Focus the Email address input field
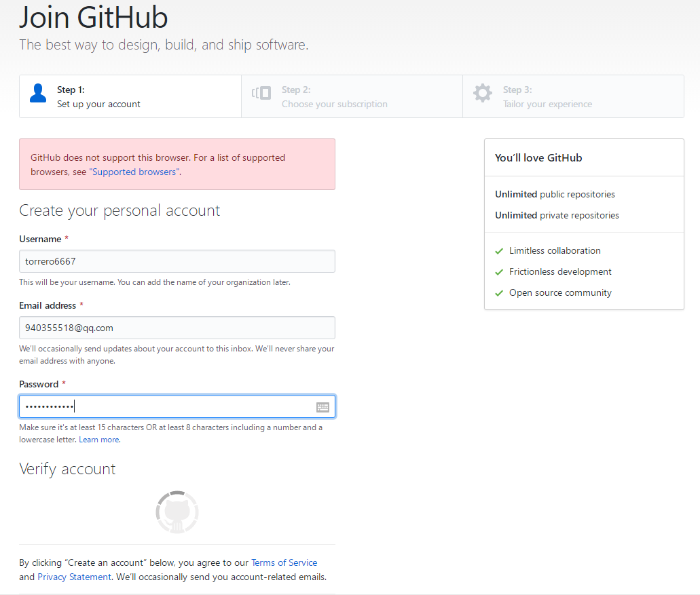Viewport: 700px width, 595px height. (177, 328)
